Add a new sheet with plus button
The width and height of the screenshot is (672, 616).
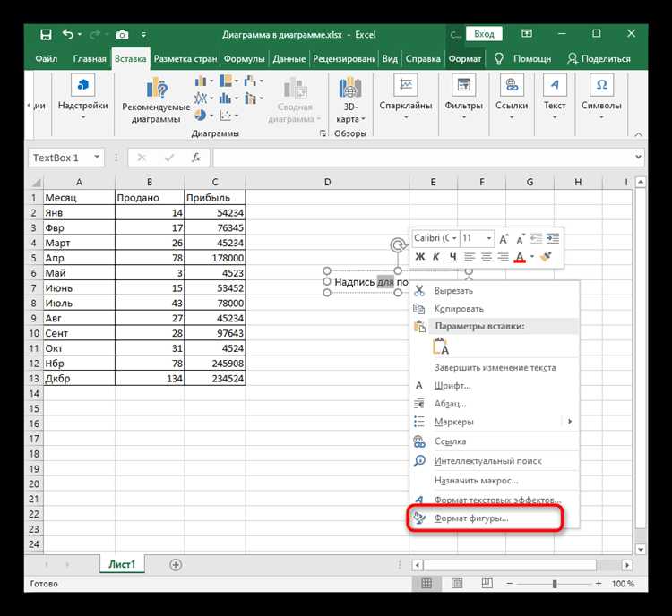tap(176, 565)
